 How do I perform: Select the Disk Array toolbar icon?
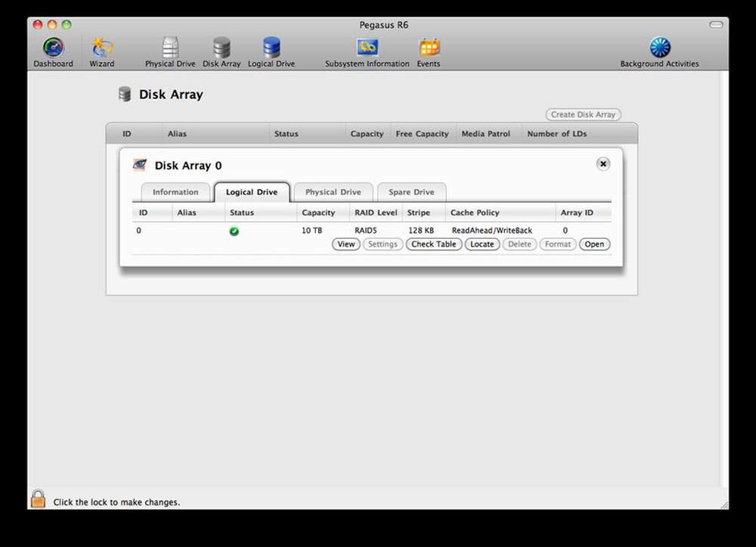coord(222,52)
